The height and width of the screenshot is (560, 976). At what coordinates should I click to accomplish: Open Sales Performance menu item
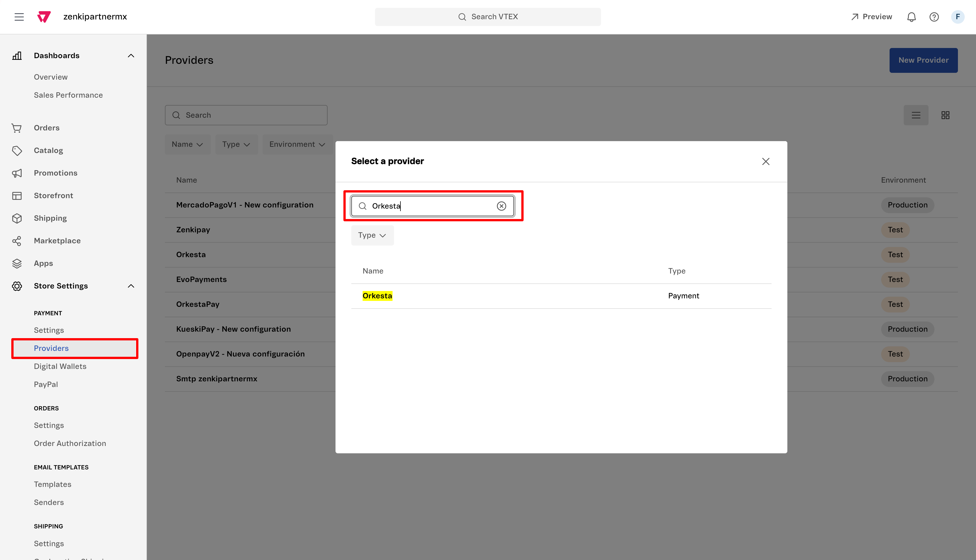pyautogui.click(x=68, y=95)
